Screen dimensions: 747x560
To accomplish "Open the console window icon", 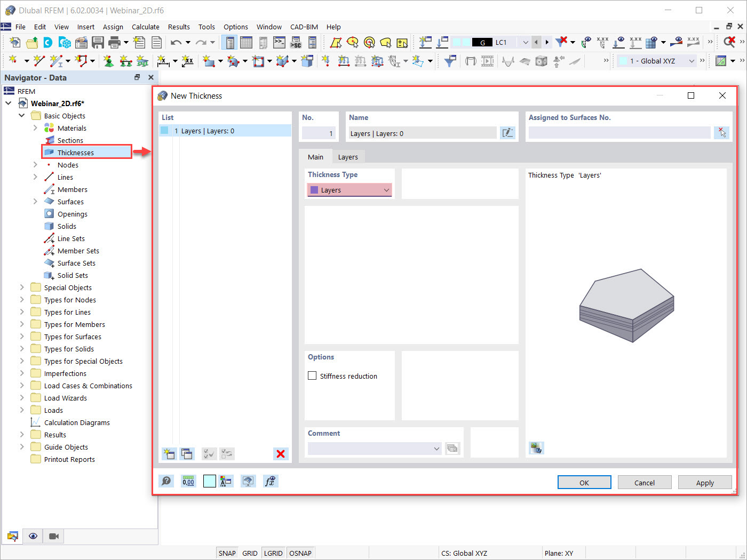I will 279,42.
